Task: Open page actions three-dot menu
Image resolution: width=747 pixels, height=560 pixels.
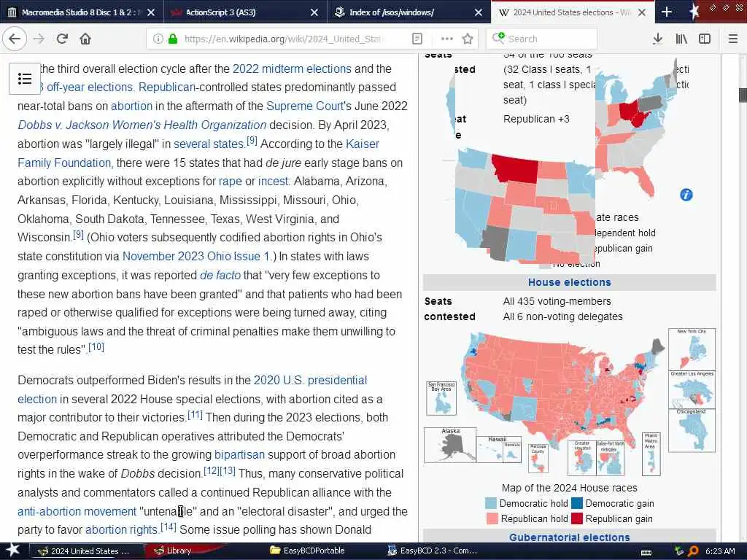Action: click(x=446, y=39)
